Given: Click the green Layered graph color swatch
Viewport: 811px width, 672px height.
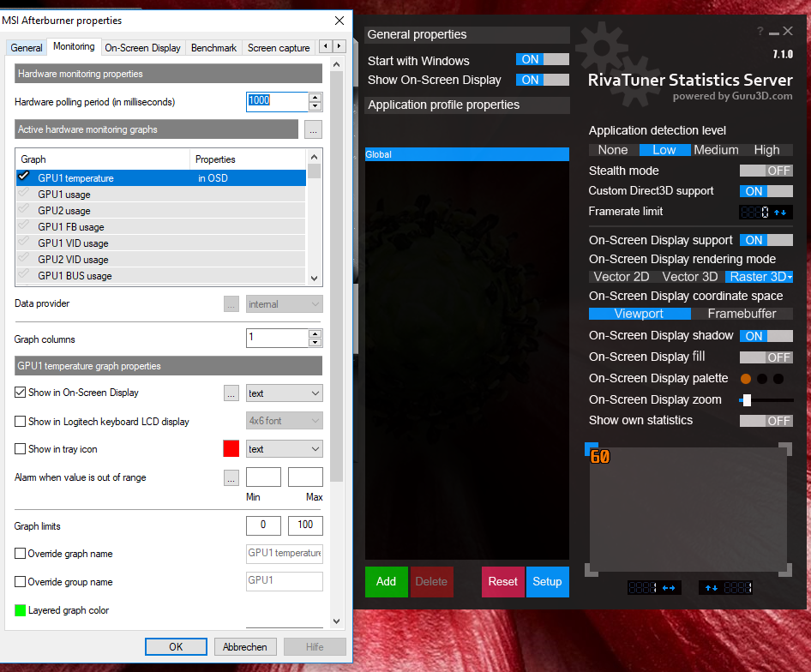Looking at the screenshot, I should tap(21, 610).
